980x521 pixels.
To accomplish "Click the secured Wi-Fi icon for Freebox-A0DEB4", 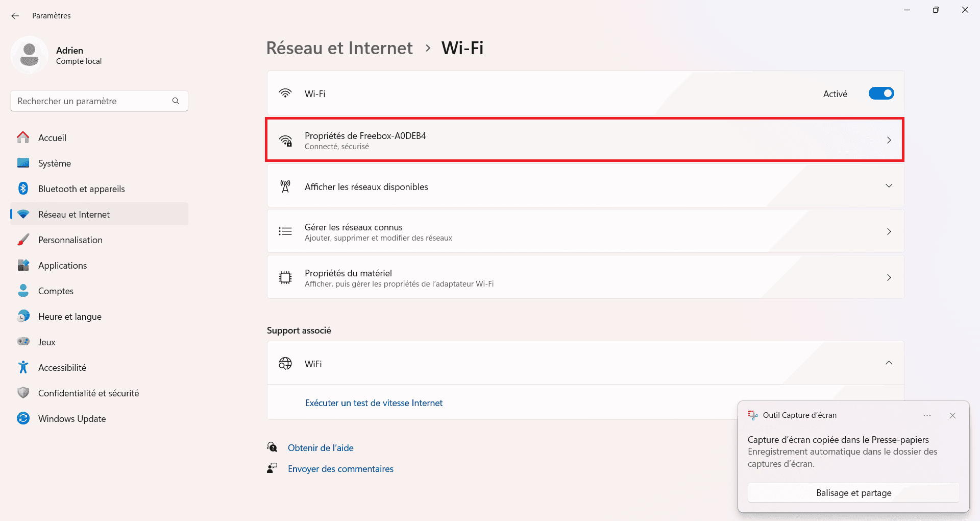I will [285, 140].
